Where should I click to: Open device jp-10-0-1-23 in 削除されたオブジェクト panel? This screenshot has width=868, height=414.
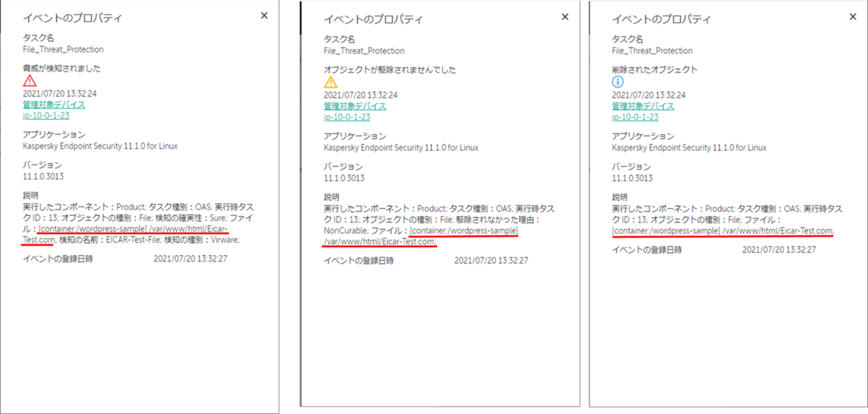635,116
